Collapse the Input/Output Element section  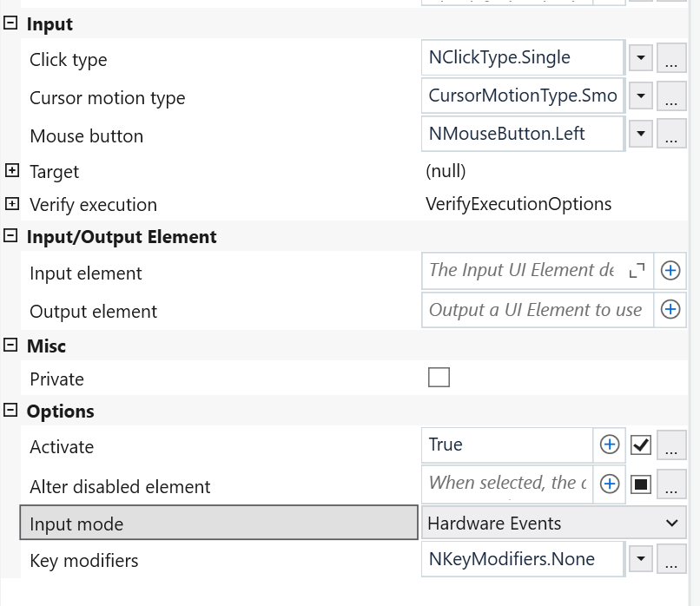11,235
